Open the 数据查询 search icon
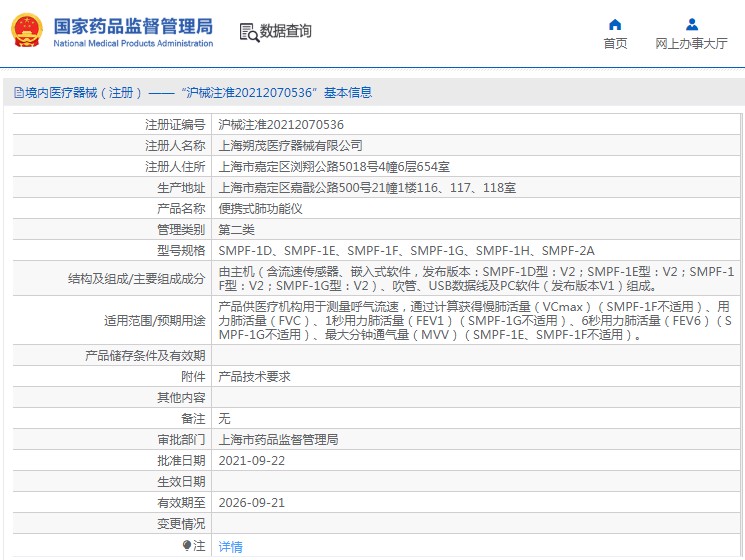 (249, 32)
